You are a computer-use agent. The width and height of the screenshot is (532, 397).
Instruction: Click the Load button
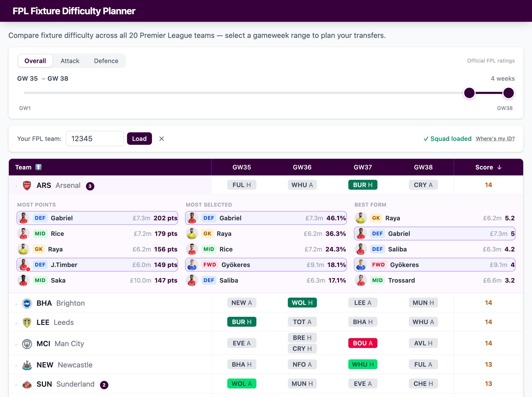pos(139,139)
